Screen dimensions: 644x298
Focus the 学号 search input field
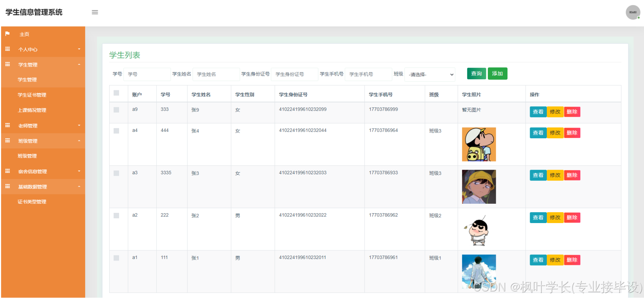point(147,74)
